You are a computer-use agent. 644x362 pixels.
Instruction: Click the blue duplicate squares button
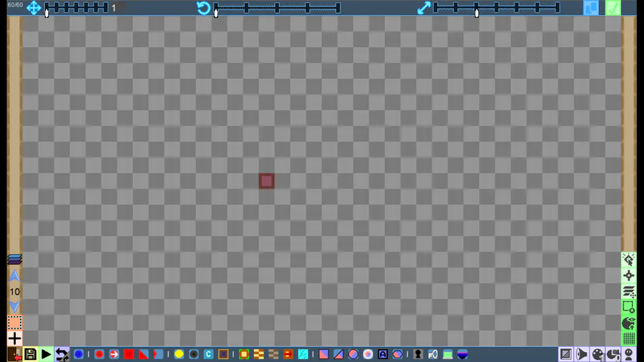tap(591, 8)
